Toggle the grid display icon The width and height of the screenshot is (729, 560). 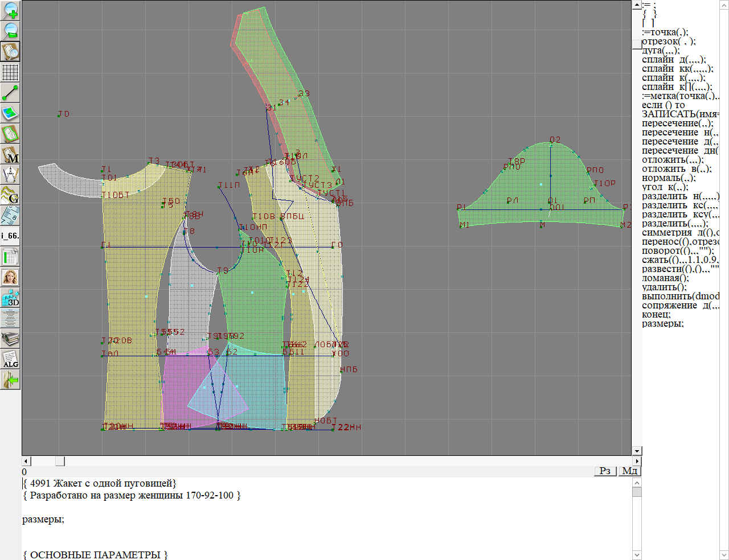click(x=10, y=72)
